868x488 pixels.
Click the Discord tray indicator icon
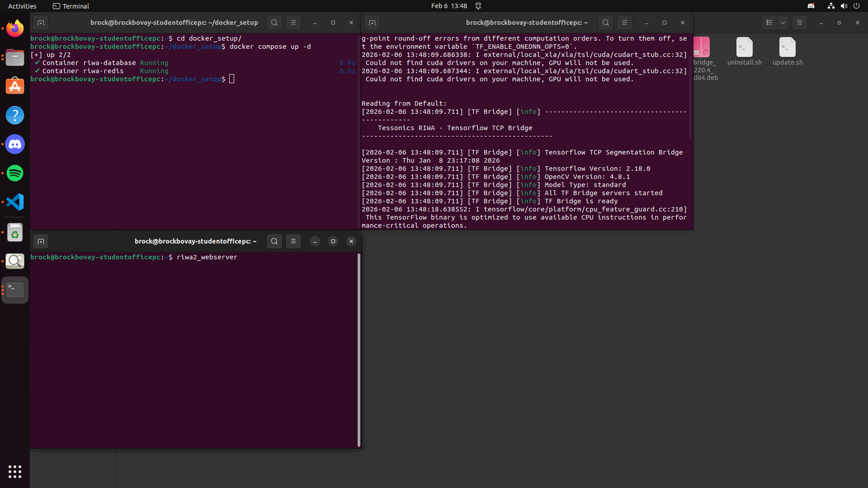pyautogui.click(x=811, y=6)
